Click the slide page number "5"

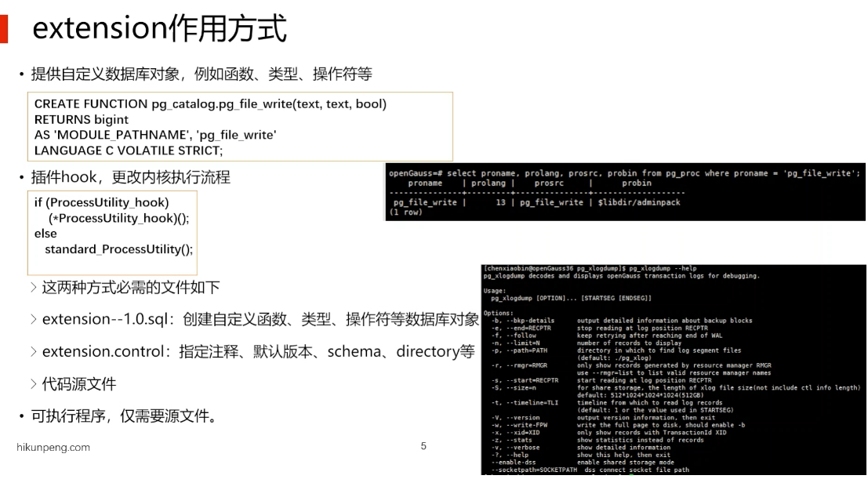tap(423, 446)
